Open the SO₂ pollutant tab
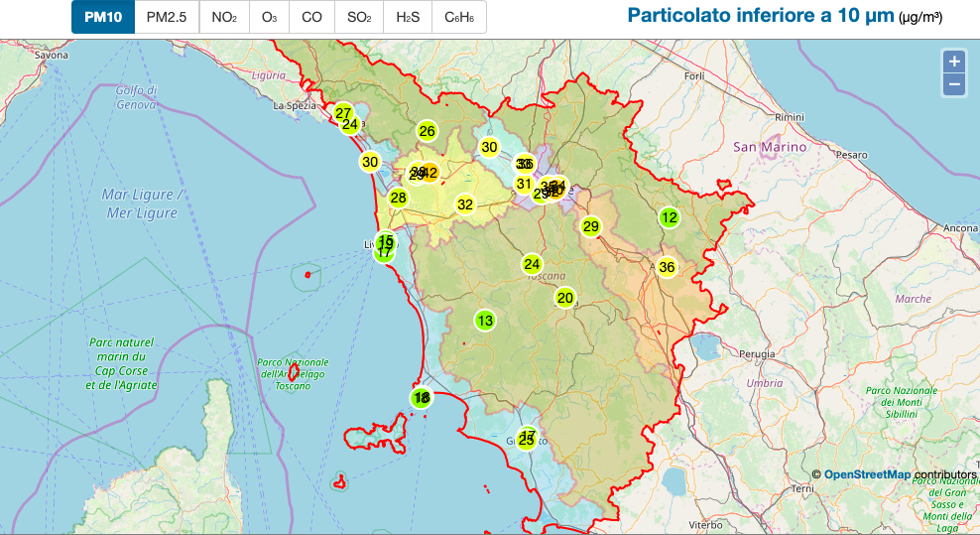Image resolution: width=980 pixels, height=535 pixels. click(x=358, y=17)
